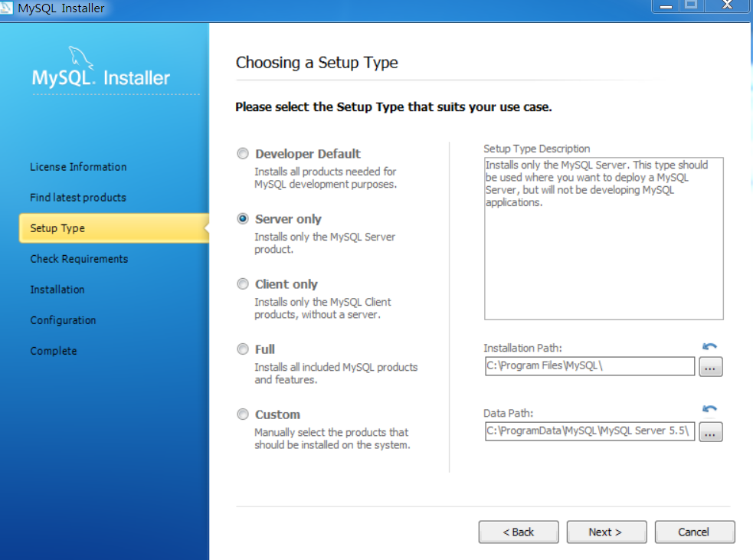Image resolution: width=753 pixels, height=560 pixels.
Task: Close the MySQL Installer window
Action: [727, 6]
